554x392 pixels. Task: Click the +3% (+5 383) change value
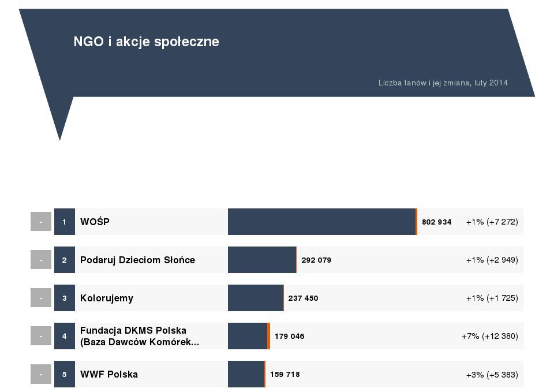tap(492, 374)
